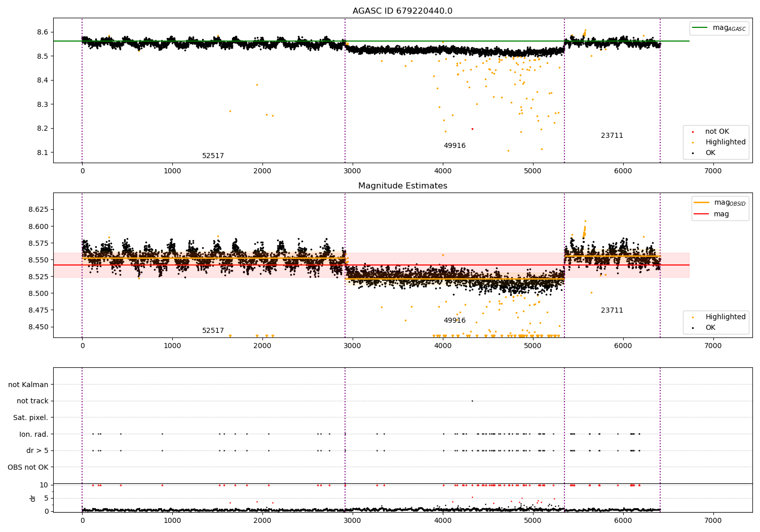Click obsid label 49916 in top plot
760x532 pixels.
pos(454,146)
